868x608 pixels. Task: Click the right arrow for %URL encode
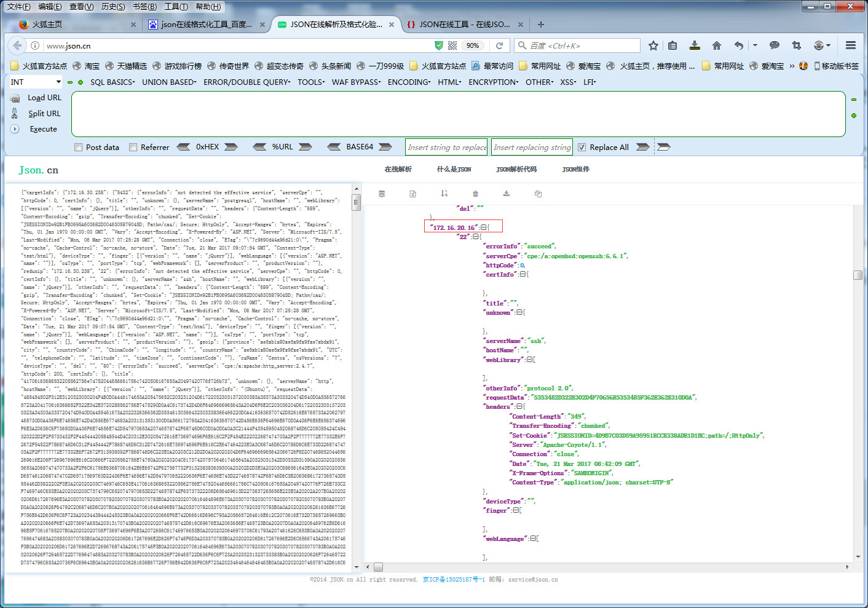pos(306,147)
